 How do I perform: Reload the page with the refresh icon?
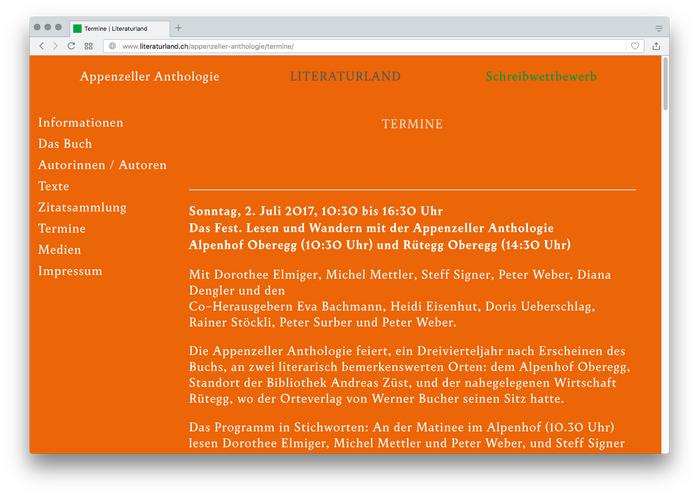[71, 46]
